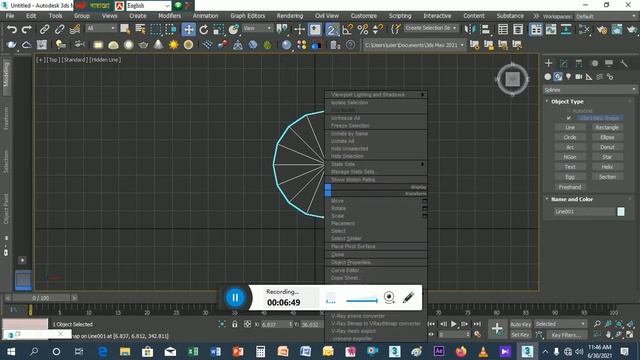Click the Unlink Selection icon
Viewport: 640px width, 360px height.
(x=59, y=29)
